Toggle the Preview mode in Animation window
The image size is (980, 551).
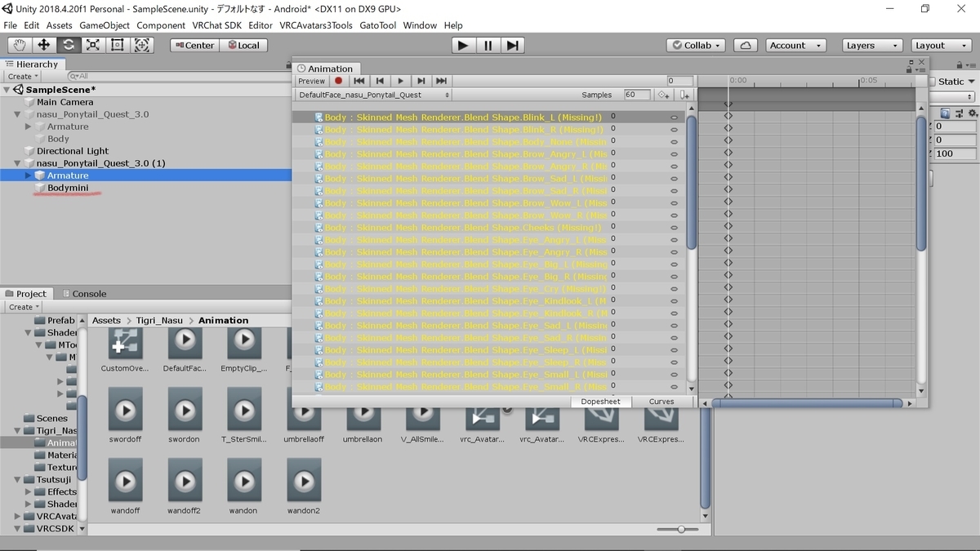point(311,81)
